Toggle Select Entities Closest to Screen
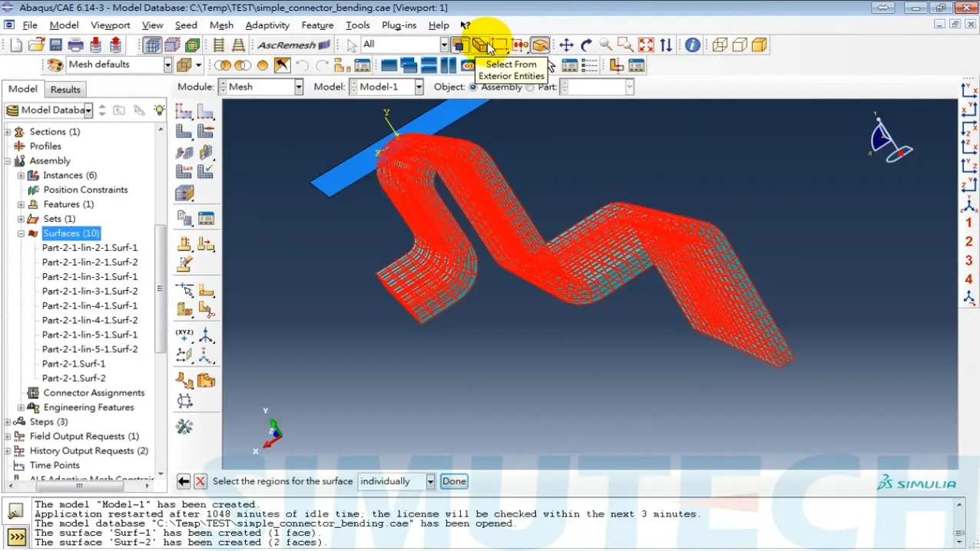 [x=460, y=45]
